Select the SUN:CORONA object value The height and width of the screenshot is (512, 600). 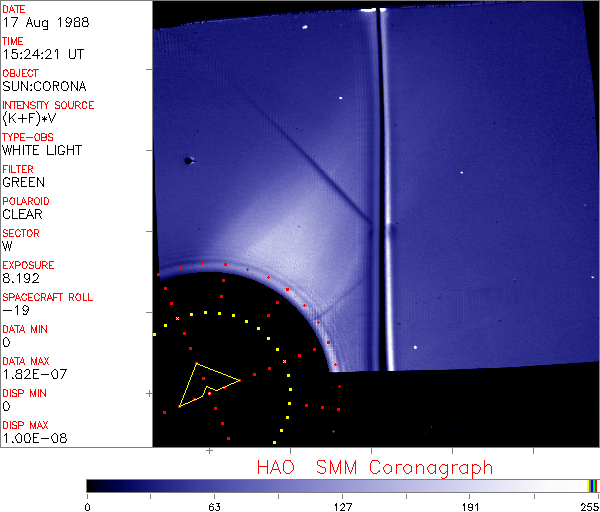tap(44, 86)
